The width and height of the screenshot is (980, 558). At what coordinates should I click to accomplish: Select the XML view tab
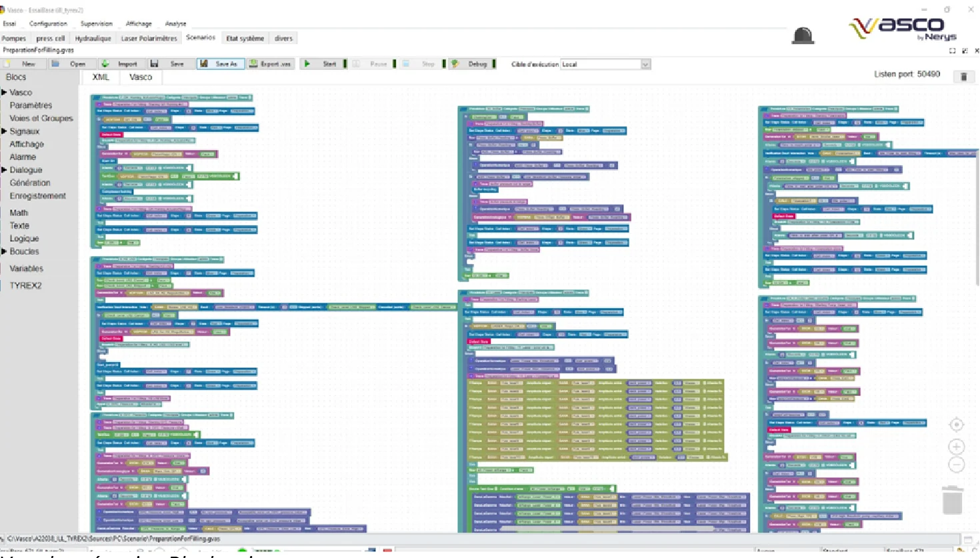pyautogui.click(x=101, y=77)
